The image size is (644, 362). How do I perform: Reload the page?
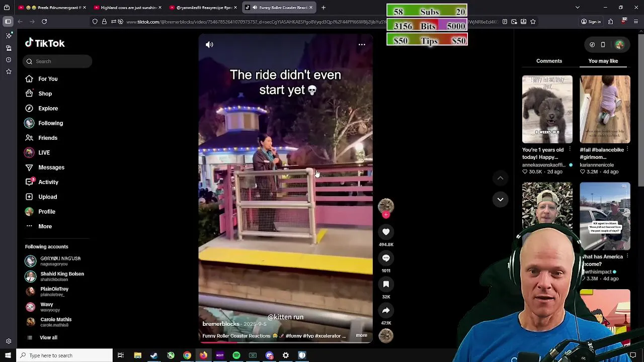coord(44,22)
